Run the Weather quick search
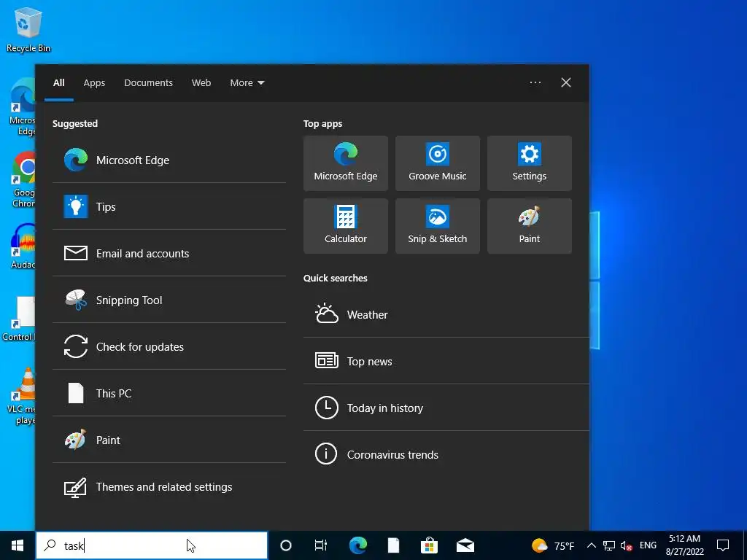The height and width of the screenshot is (560, 747). pyautogui.click(x=446, y=314)
